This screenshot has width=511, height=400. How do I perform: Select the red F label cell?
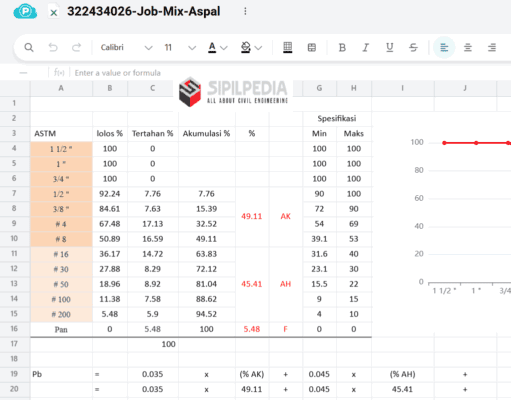click(285, 329)
